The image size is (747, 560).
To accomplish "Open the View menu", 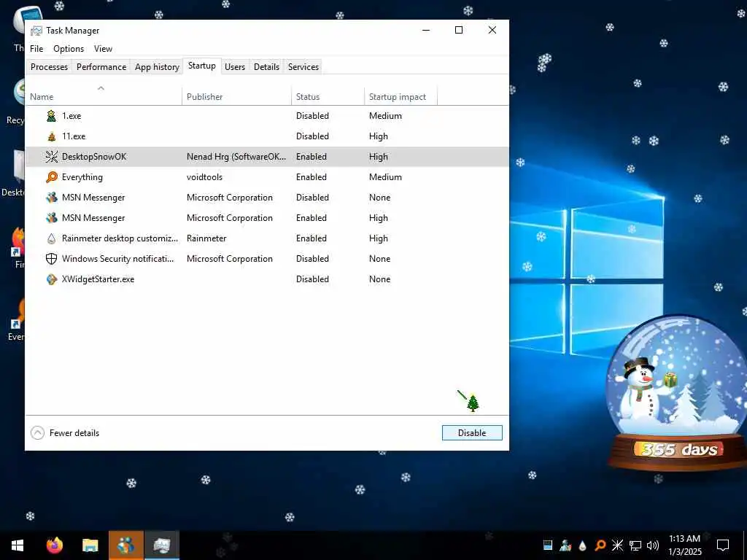I will [x=103, y=49].
